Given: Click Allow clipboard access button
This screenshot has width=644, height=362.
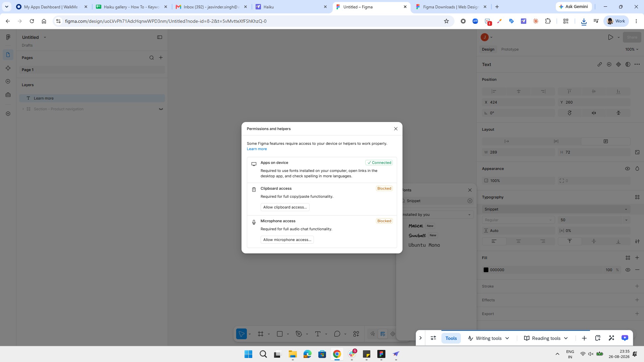Looking at the screenshot, I should pyautogui.click(x=285, y=207).
